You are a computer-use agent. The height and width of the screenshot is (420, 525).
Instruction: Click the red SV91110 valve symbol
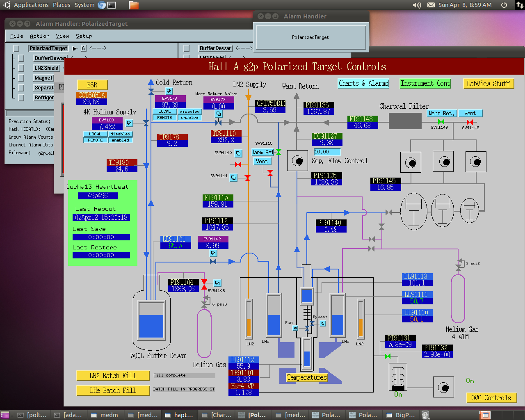pyautogui.click(x=238, y=164)
